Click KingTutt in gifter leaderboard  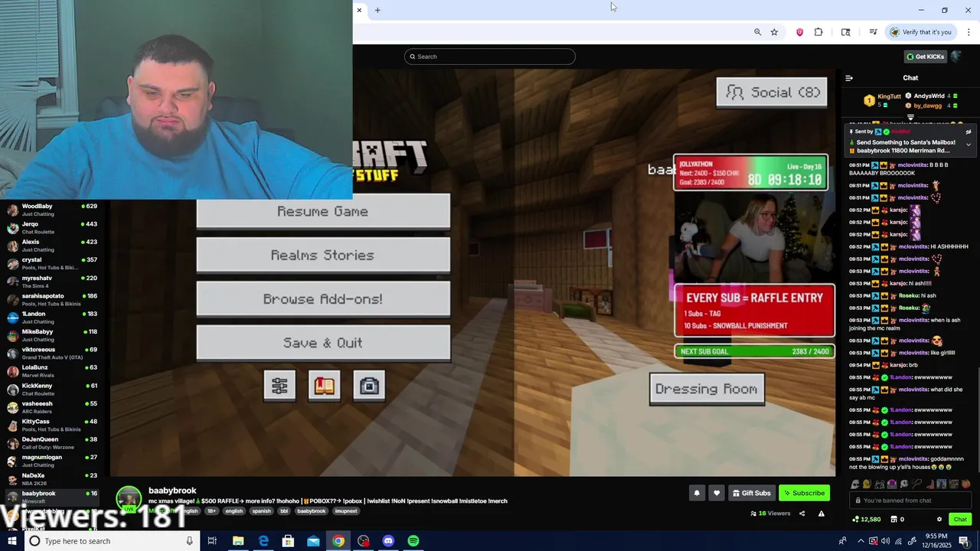pyautogui.click(x=889, y=96)
